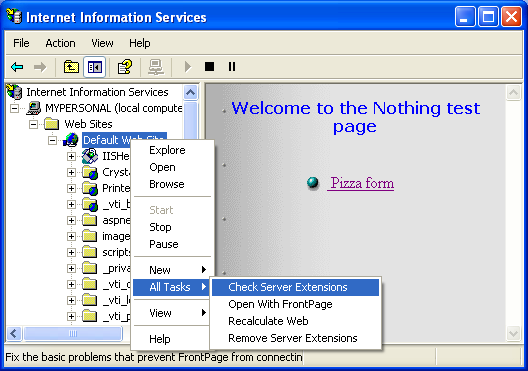The width and height of the screenshot is (528, 371).
Task: Choose Open from the context menu
Action: click(x=173, y=167)
